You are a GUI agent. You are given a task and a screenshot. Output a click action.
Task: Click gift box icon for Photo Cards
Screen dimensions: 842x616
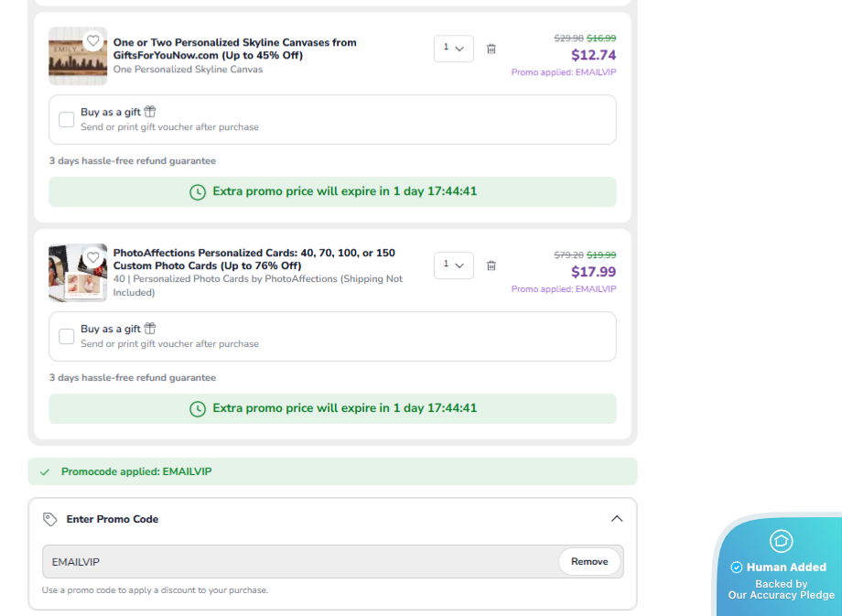click(x=150, y=329)
